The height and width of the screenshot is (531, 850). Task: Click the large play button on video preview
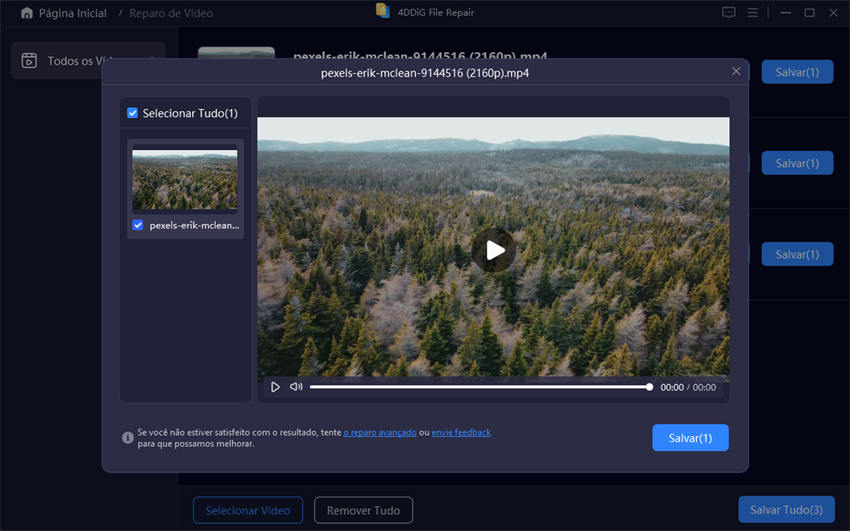coord(493,251)
